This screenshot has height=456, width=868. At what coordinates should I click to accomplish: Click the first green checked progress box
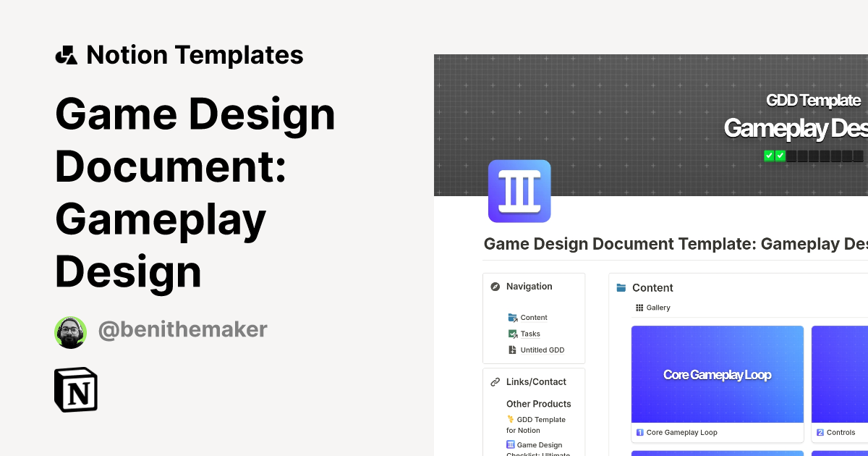[x=769, y=155]
